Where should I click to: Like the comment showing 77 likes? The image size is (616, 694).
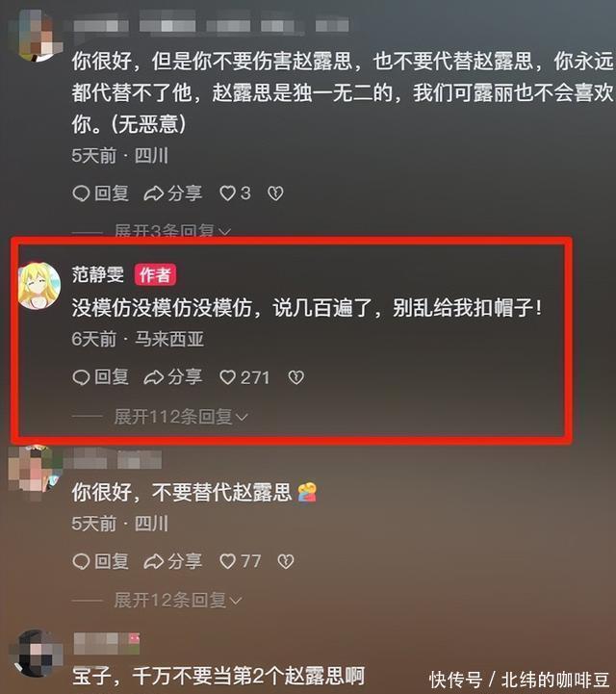pos(241,561)
